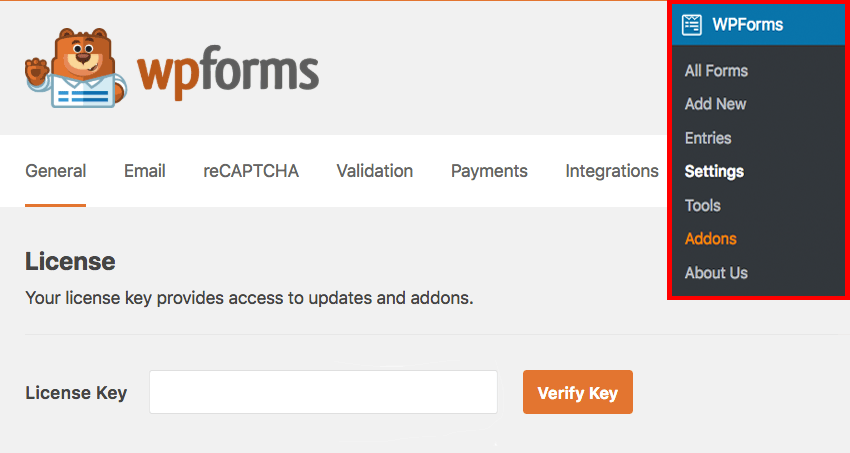850x453 pixels.
Task: Click the Verify Key button
Action: [577, 392]
